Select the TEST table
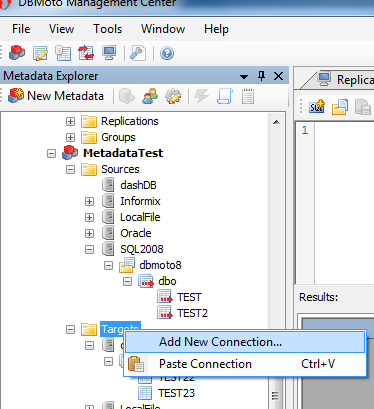 tap(189, 297)
